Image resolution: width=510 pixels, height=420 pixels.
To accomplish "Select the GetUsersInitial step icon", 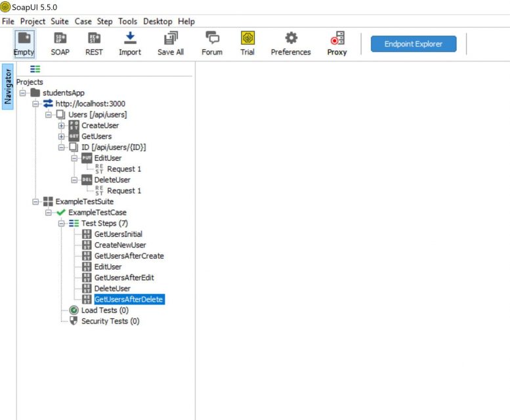I will 87,234.
